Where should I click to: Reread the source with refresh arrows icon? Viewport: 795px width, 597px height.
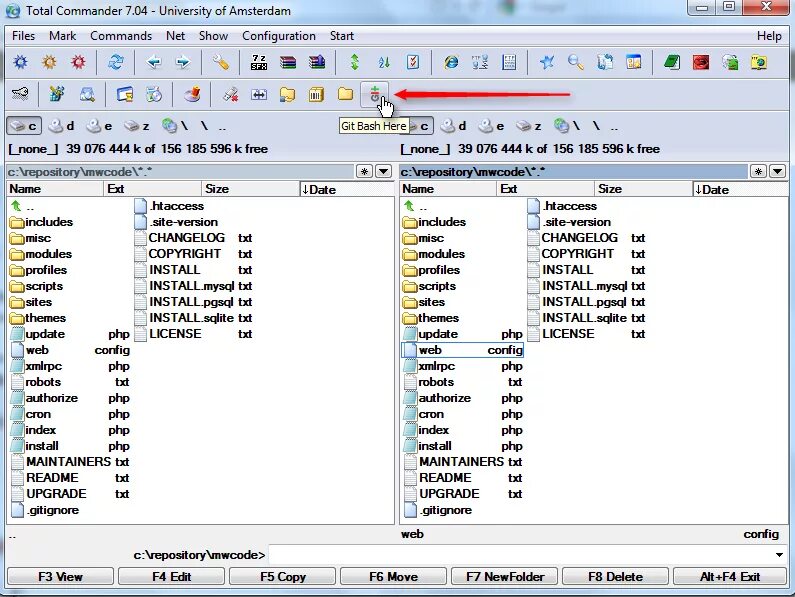click(116, 62)
